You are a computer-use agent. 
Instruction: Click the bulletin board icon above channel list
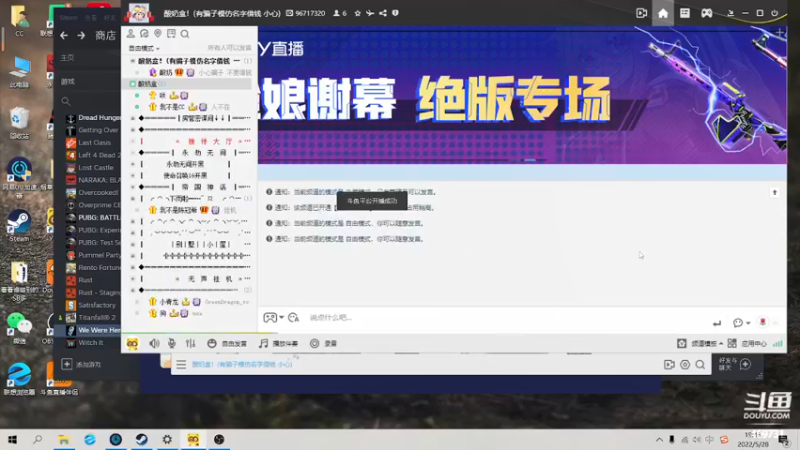171,34
